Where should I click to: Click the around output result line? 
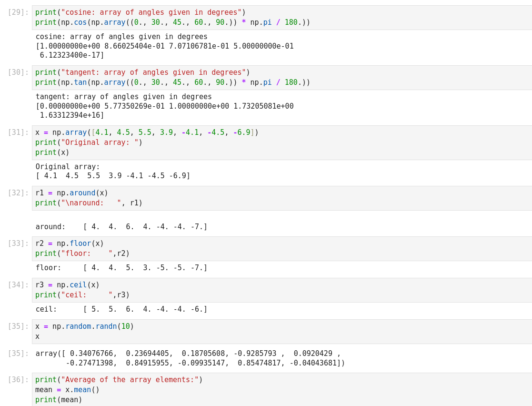pos(121,227)
